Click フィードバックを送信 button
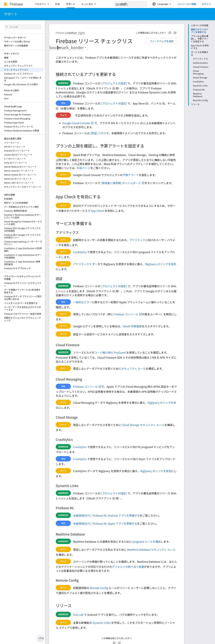This screenshot has height=644, width=215. coord(161,41)
